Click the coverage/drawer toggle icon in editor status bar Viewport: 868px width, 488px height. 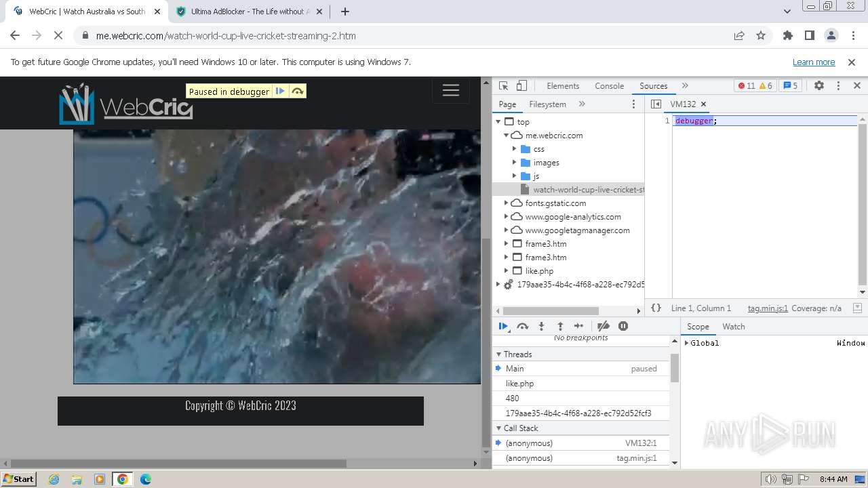click(857, 308)
